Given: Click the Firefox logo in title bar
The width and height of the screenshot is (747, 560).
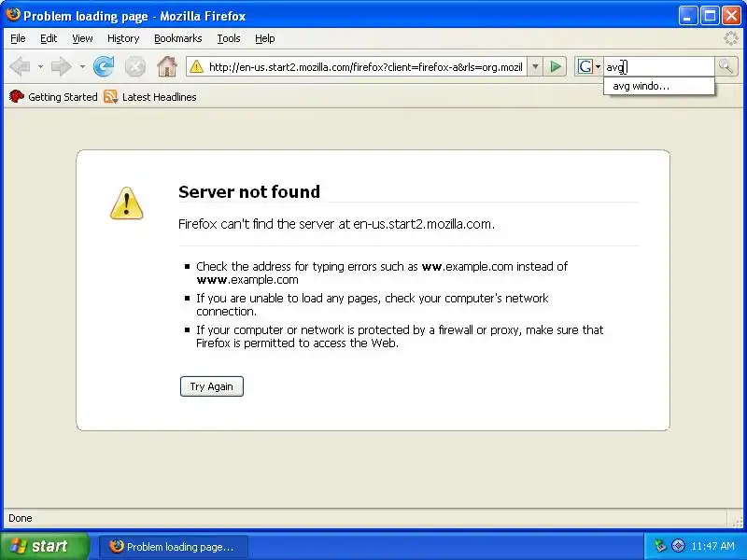Looking at the screenshot, I should [13, 15].
